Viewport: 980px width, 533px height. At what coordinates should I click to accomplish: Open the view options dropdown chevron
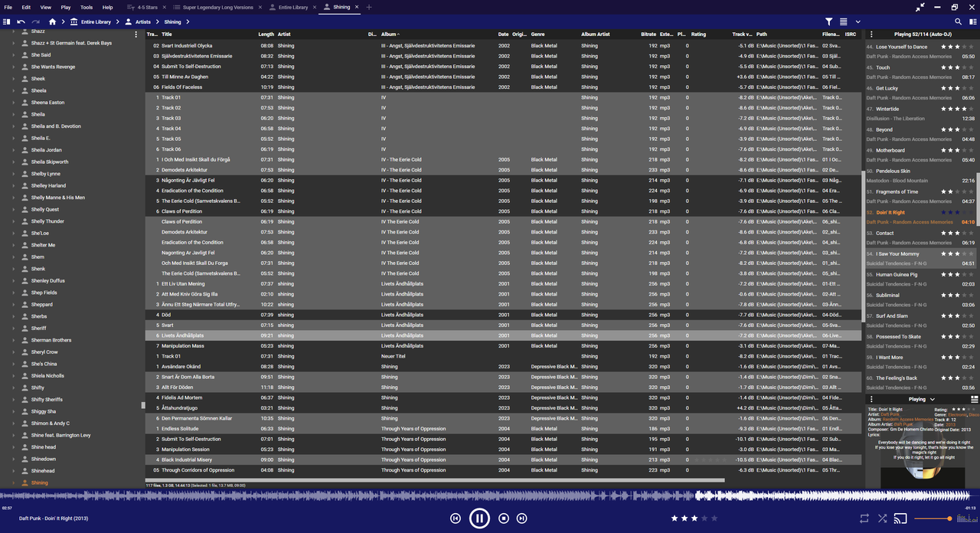pos(857,22)
